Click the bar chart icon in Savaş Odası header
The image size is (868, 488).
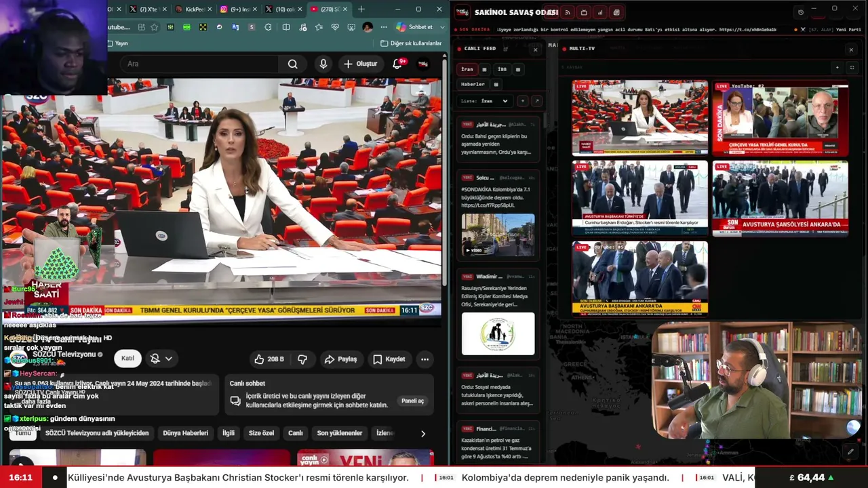600,12
